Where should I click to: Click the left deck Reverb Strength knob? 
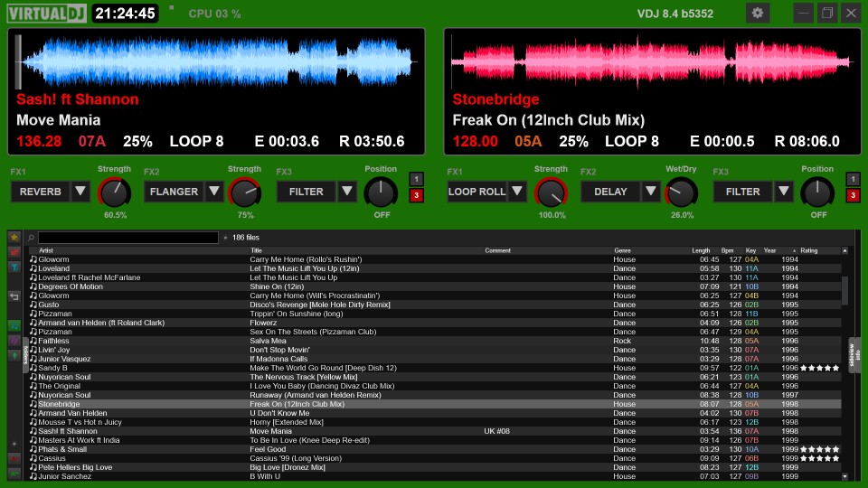click(x=115, y=192)
